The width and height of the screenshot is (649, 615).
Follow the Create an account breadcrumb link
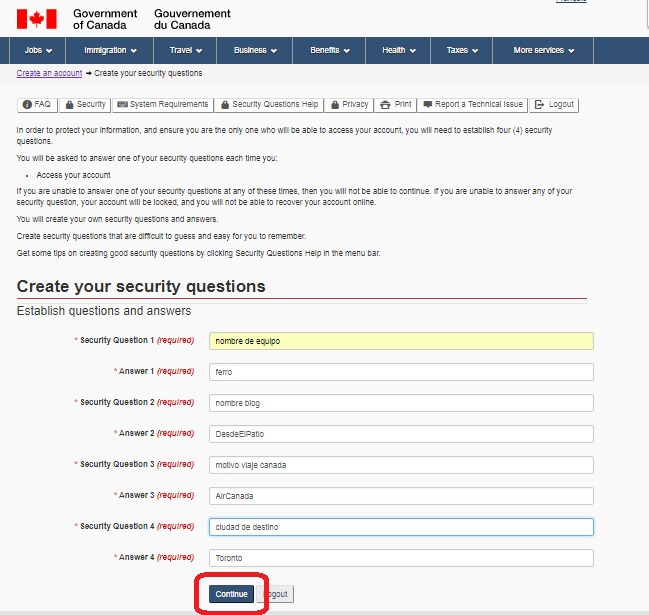click(49, 73)
